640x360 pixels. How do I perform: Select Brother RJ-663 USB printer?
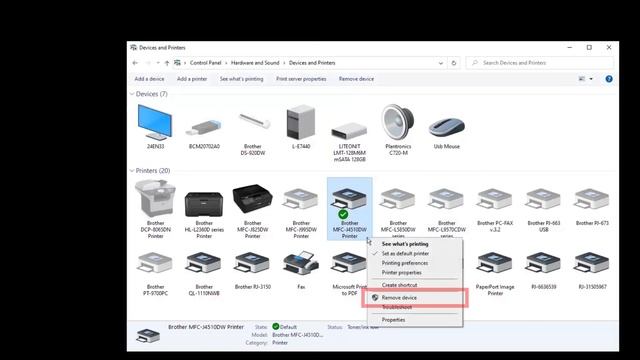(x=543, y=209)
